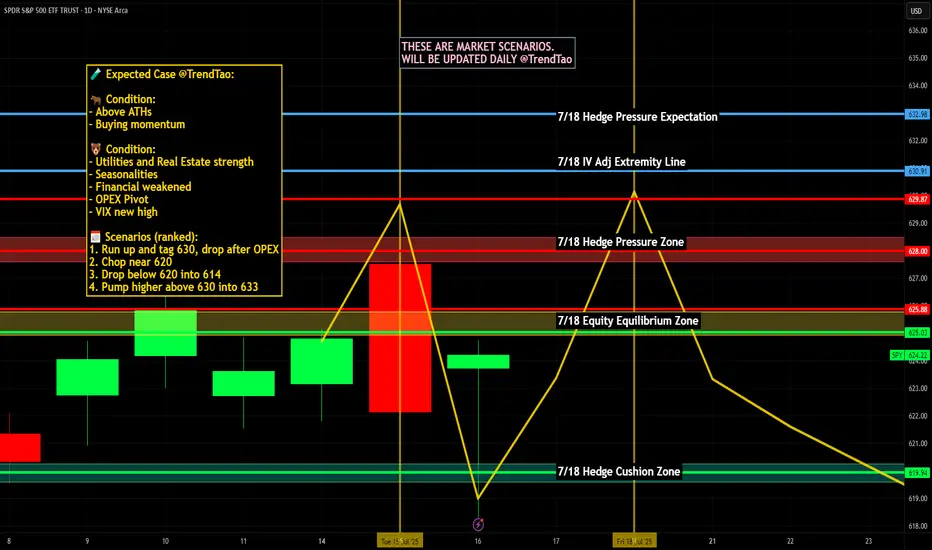Click the '7/18 Hedge Pressure Expectation' label

637,117
